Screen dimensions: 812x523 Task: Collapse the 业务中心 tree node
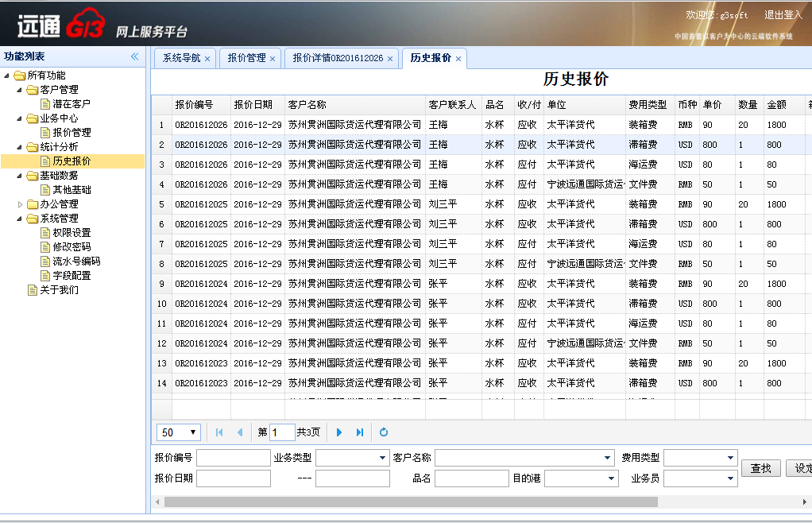(20, 118)
